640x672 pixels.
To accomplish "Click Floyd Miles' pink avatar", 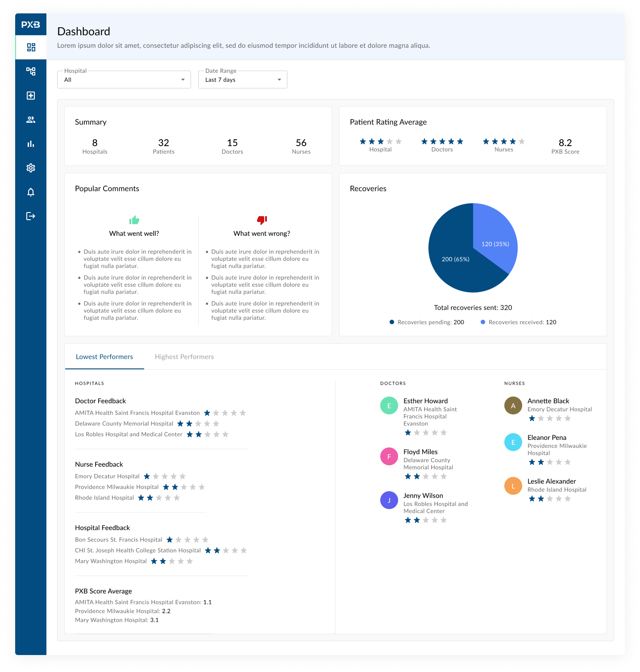I will [x=389, y=456].
